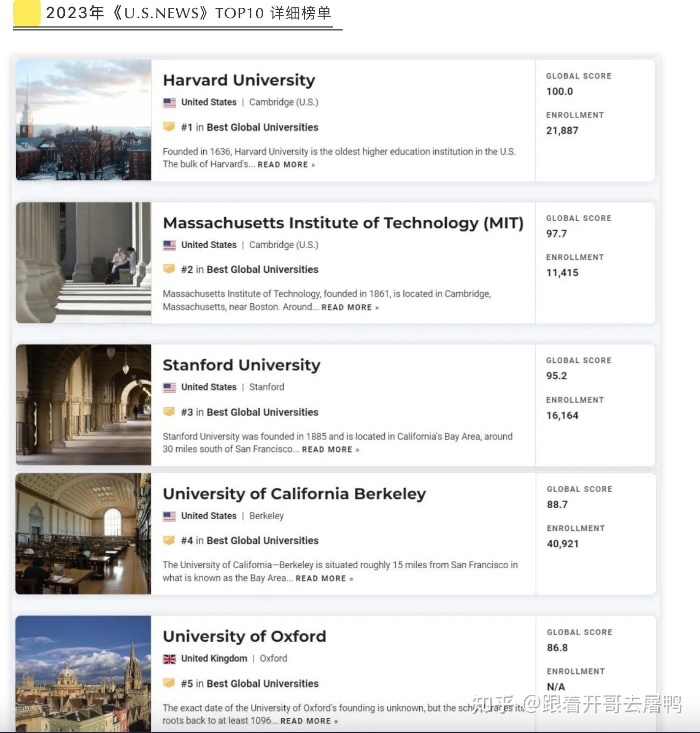
Task: Click 'Cambridge (U.S.)' location under Harvard
Action: click(x=284, y=103)
